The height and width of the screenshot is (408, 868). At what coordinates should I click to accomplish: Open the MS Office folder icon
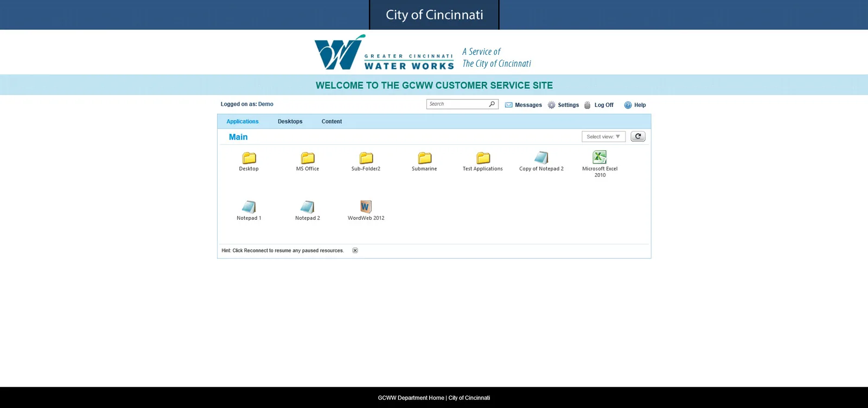308,158
